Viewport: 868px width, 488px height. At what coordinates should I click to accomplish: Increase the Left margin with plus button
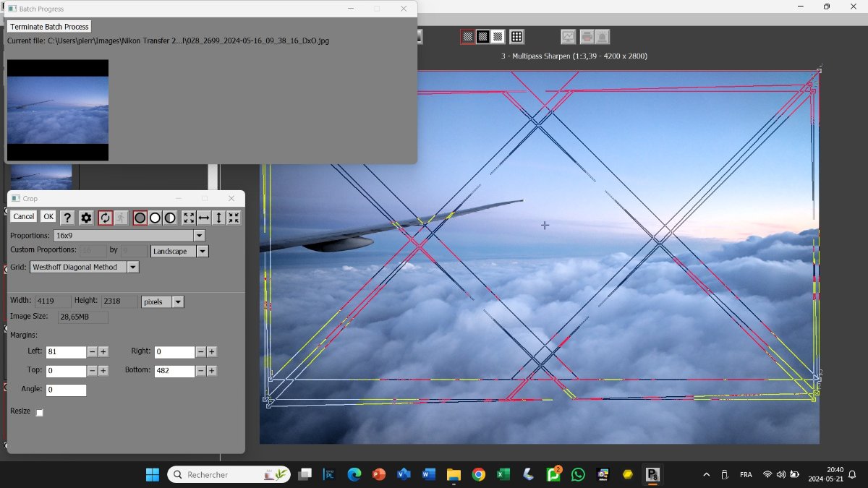pos(103,352)
